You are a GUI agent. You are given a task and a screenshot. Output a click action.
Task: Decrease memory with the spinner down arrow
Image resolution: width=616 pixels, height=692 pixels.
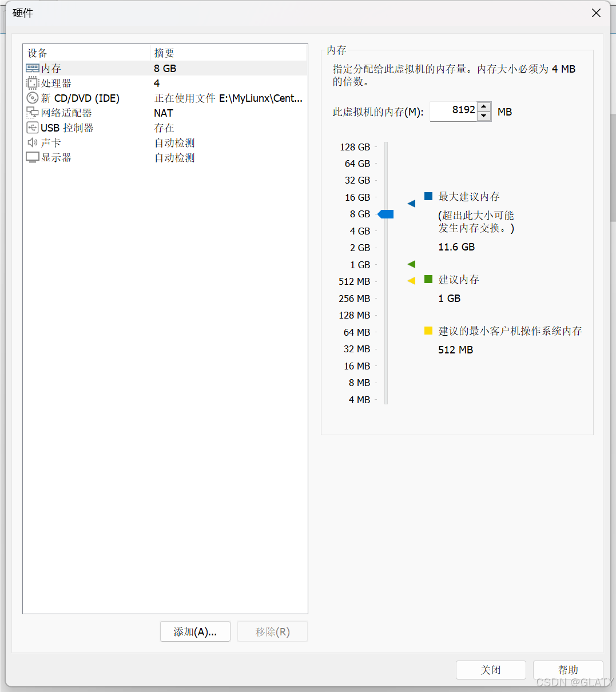(484, 116)
